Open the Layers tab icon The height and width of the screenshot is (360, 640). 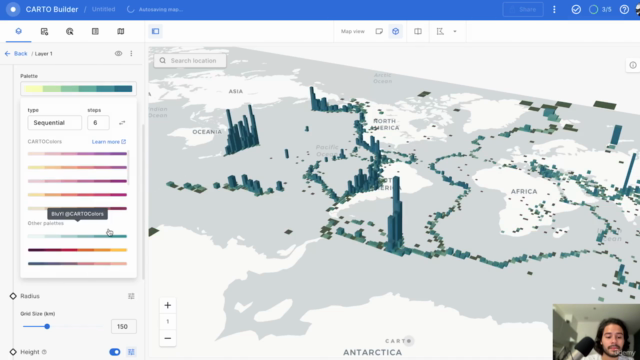pyautogui.click(x=18, y=31)
